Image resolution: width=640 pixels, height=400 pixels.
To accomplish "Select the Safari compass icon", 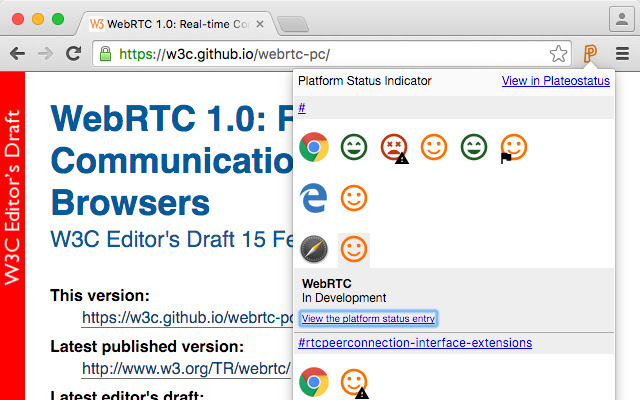I will click(x=314, y=247).
